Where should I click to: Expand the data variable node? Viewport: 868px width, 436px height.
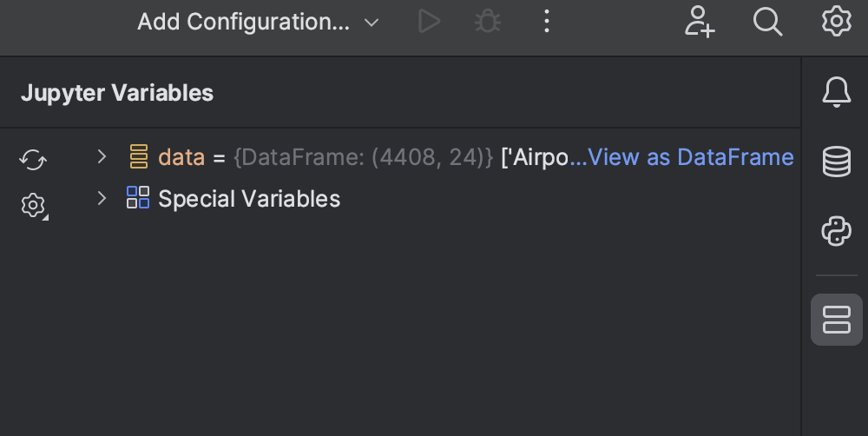pos(102,156)
